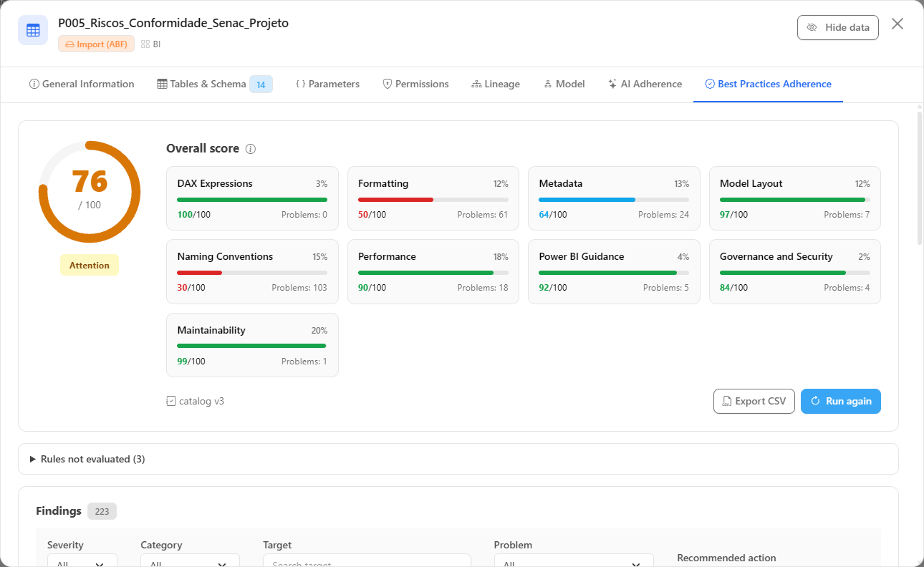Click the overall score 76 ring

90,192
